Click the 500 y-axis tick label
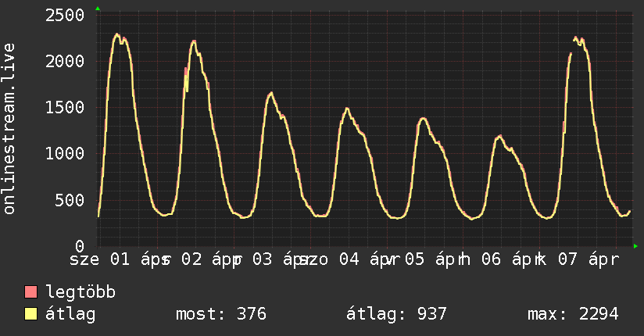Image resolution: width=644 pixels, height=336 pixels. tap(70, 199)
